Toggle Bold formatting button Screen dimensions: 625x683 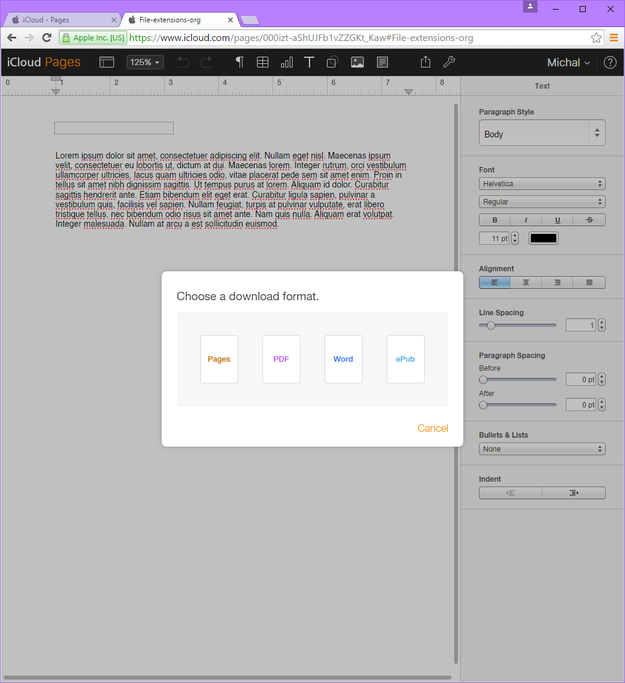pyautogui.click(x=495, y=220)
